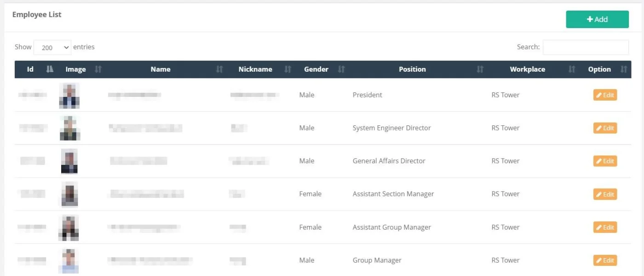Image resolution: width=644 pixels, height=276 pixels.
Task: Focus the Search input field
Action: (x=585, y=47)
